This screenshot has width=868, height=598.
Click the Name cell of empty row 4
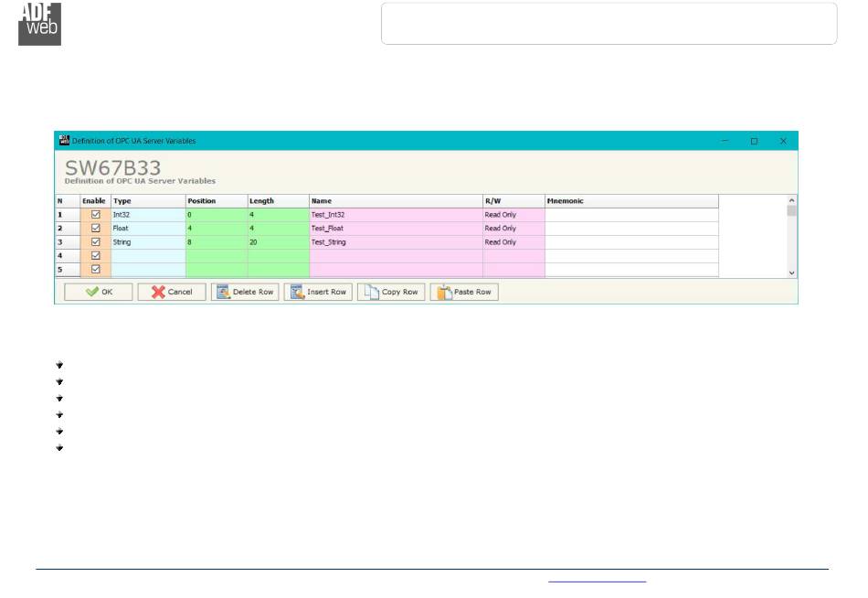tap(396, 255)
